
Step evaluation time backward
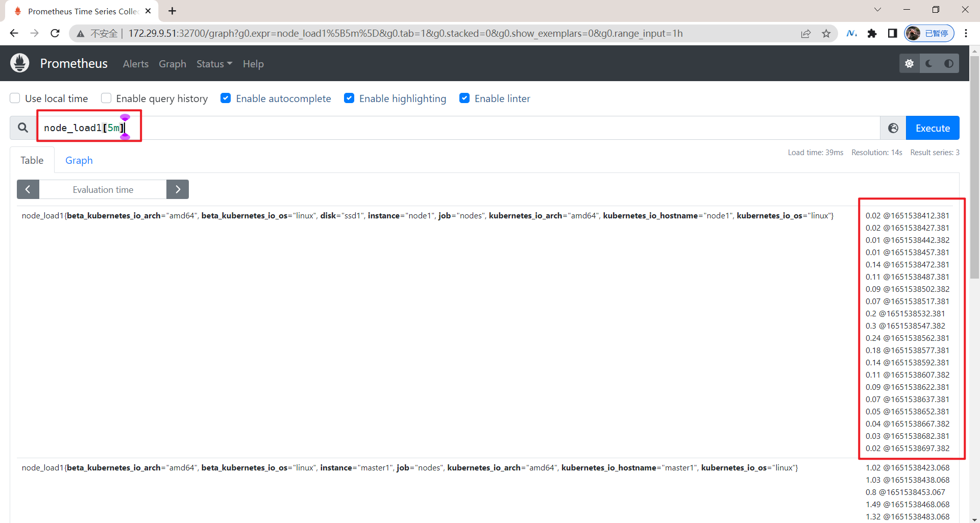click(28, 189)
